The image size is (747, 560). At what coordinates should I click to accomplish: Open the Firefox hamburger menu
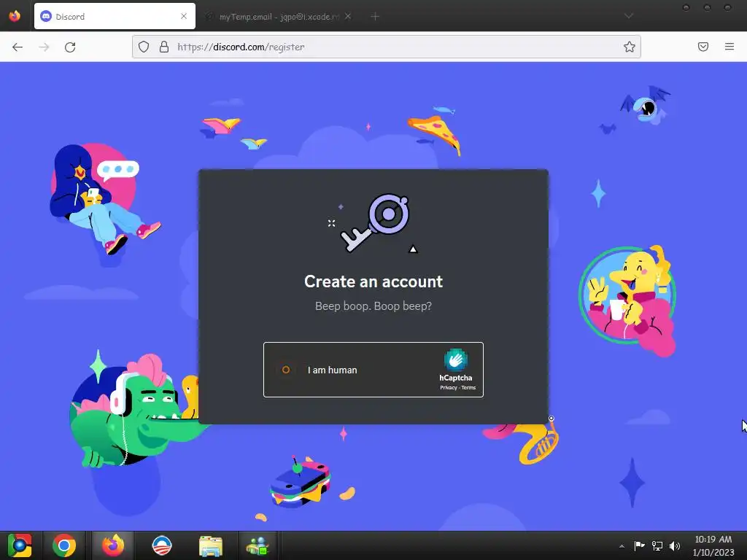click(729, 47)
